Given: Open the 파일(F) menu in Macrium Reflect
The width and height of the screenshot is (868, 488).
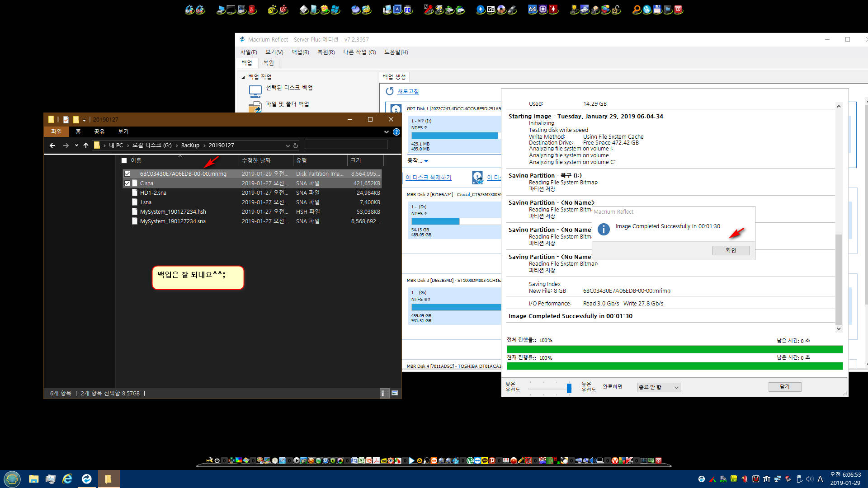Looking at the screenshot, I should tap(248, 52).
